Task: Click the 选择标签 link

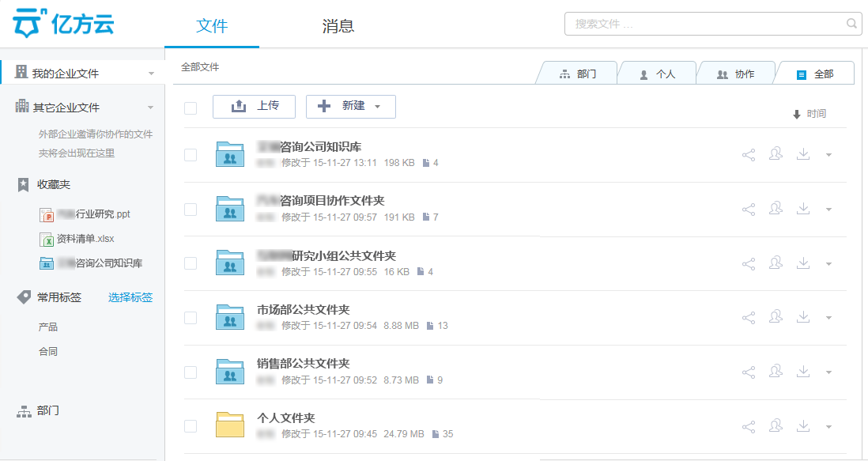Action: 130,297
